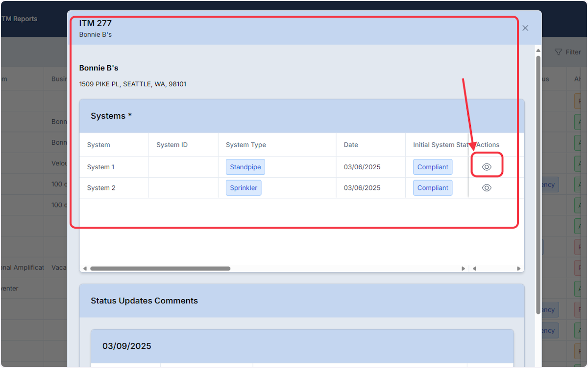Click System 1 date 03/06/2025
This screenshot has width=588, height=368.
point(362,167)
